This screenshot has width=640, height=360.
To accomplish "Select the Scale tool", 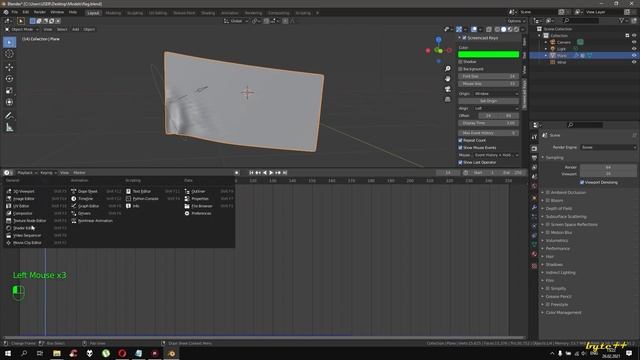I will [9, 91].
